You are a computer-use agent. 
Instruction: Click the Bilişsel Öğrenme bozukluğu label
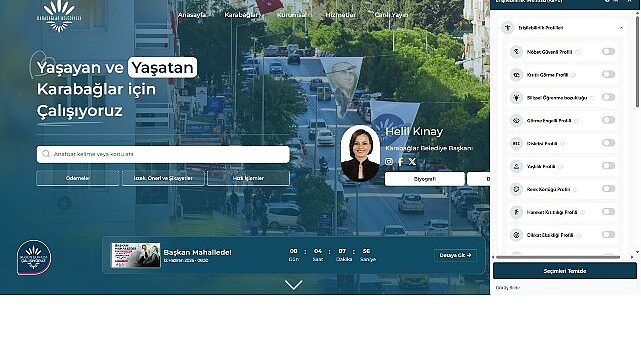[x=557, y=98]
